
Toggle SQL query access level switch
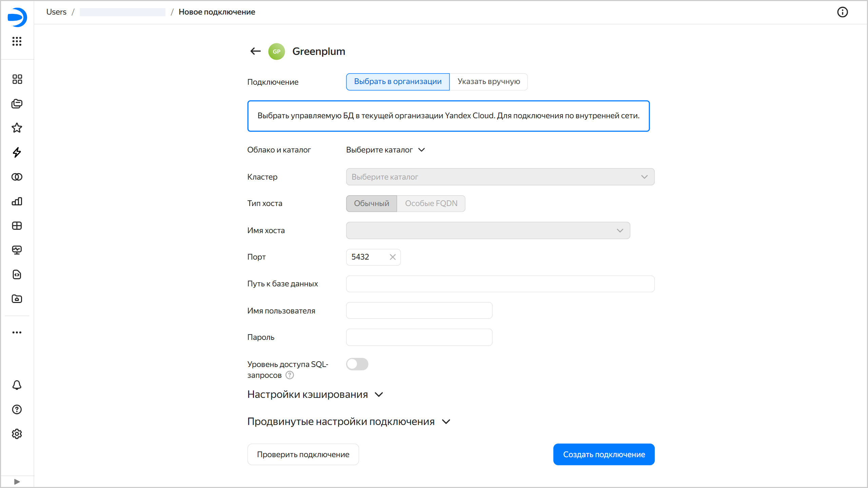click(357, 364)
